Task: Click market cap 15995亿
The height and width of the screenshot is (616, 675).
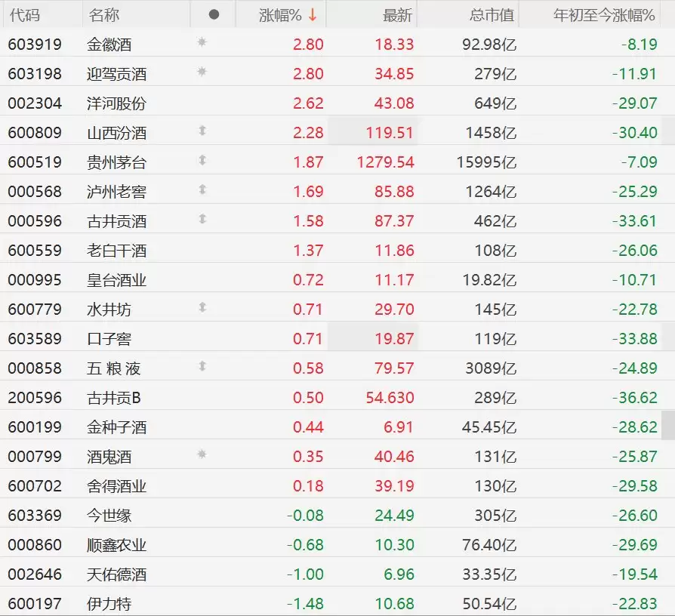Action: [x=486, y=162]
